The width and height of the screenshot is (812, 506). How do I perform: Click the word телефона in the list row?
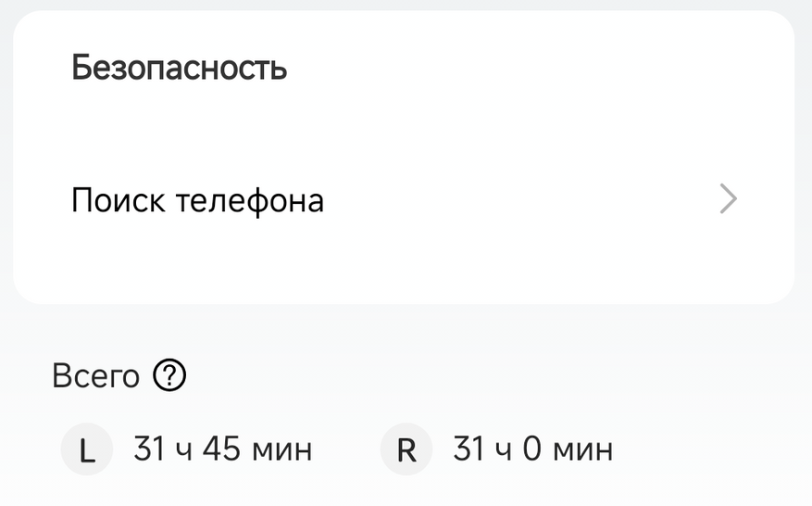click(249, 200)
